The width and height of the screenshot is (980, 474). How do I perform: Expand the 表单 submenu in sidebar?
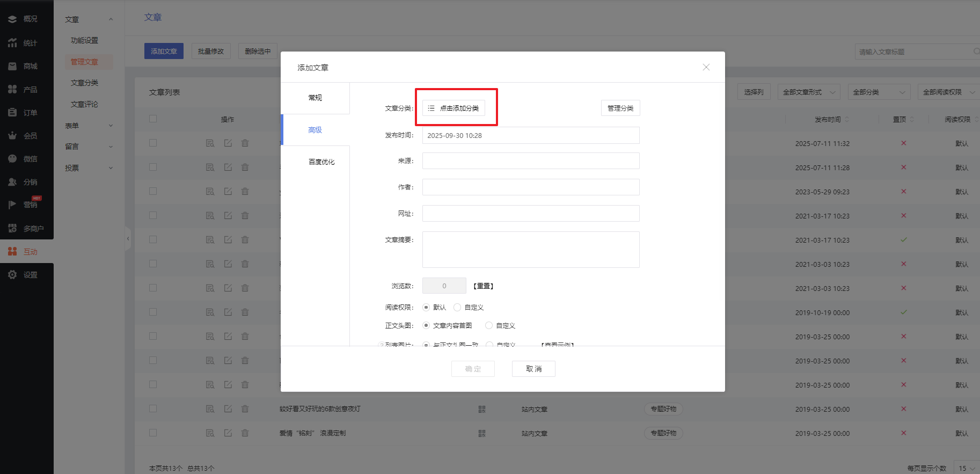click(89, 126)
